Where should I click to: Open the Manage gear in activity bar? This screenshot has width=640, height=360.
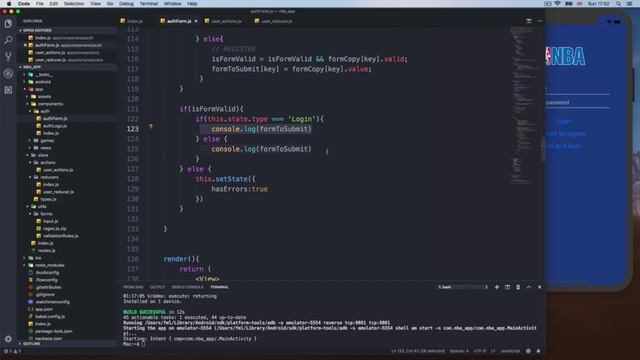click(8, 339)
